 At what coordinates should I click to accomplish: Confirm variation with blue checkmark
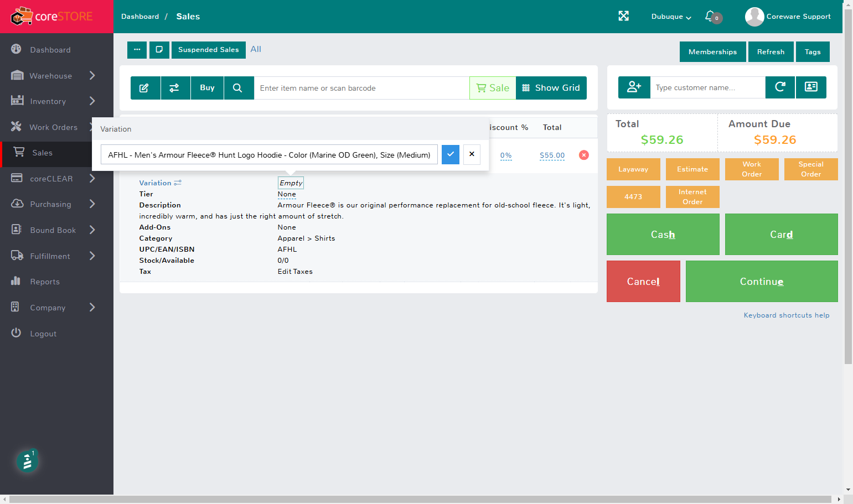(451, 154)
